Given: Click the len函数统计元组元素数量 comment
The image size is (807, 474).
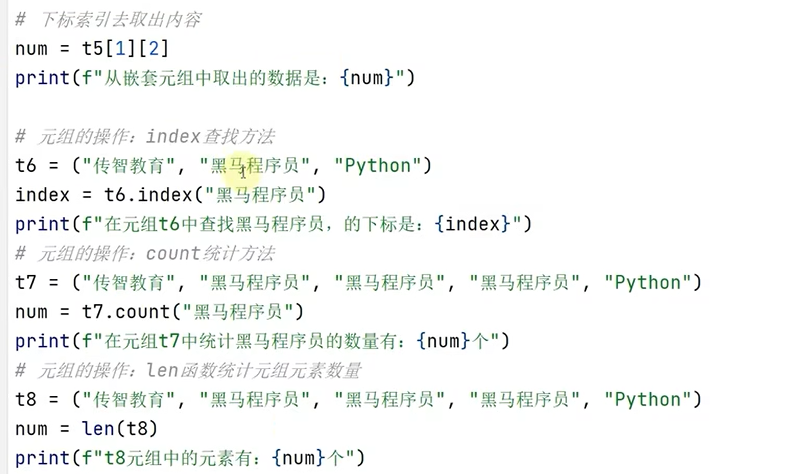Looking at the screenshot, I should pos(188,371).
